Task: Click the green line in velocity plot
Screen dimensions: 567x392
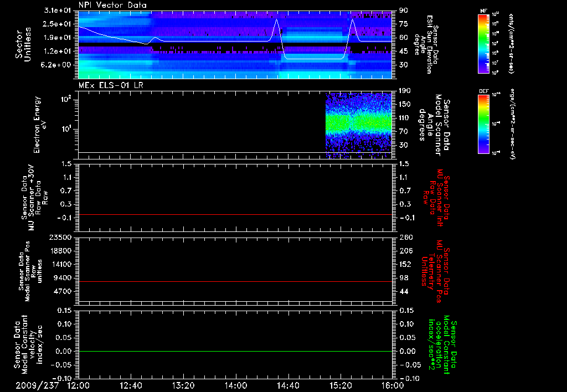Action: [235, 351]
